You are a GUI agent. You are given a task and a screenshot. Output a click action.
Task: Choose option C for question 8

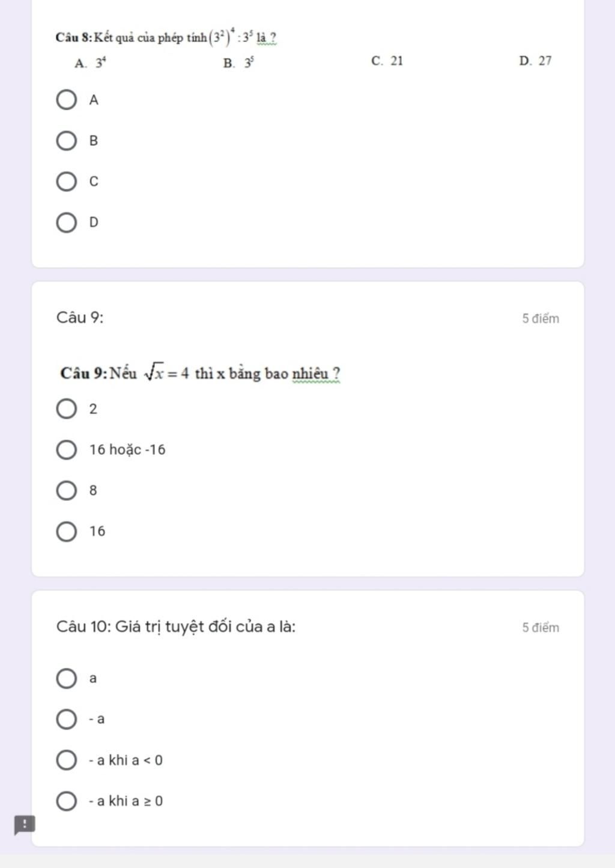66,181
